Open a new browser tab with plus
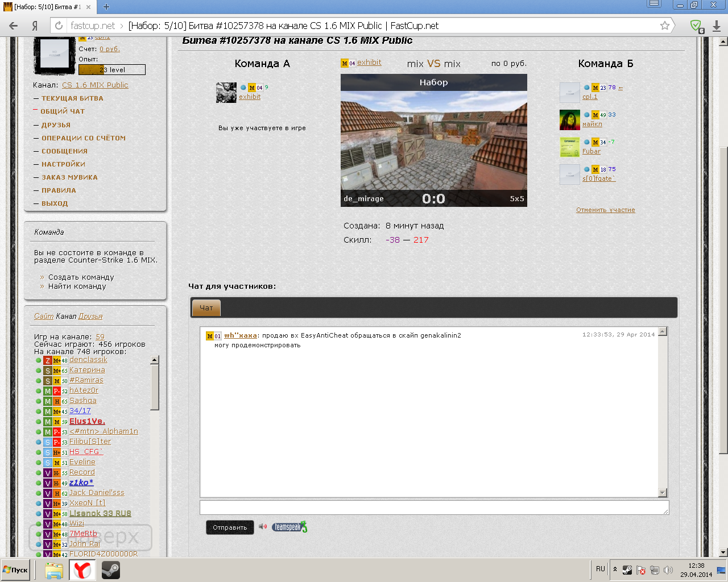This screenshot has height=582, width=728. coord(106,7)
